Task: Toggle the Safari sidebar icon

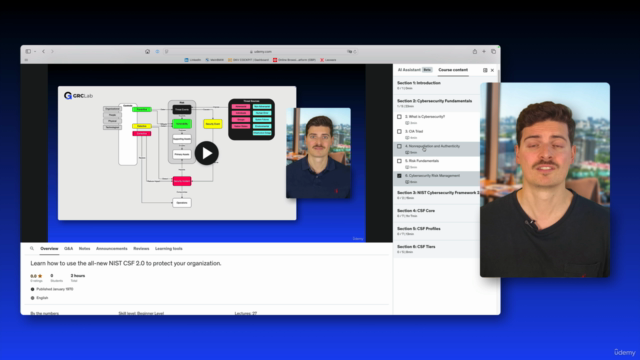Action: [x=28, y=51]
